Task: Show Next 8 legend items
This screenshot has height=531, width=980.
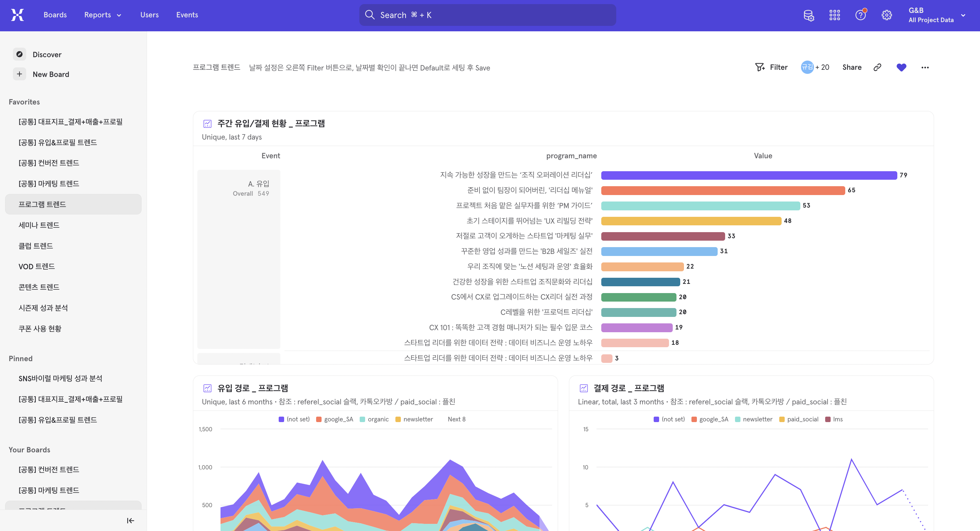Action: [456, 419]
